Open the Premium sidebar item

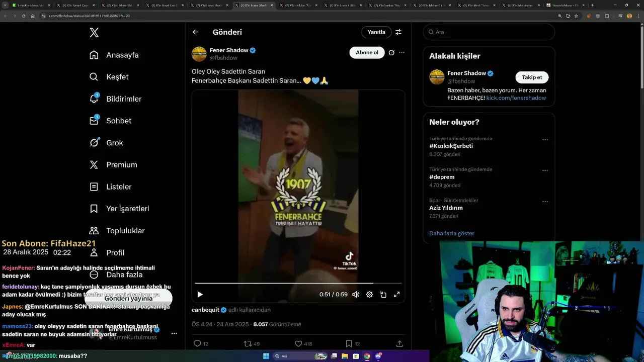coord(113,165)
